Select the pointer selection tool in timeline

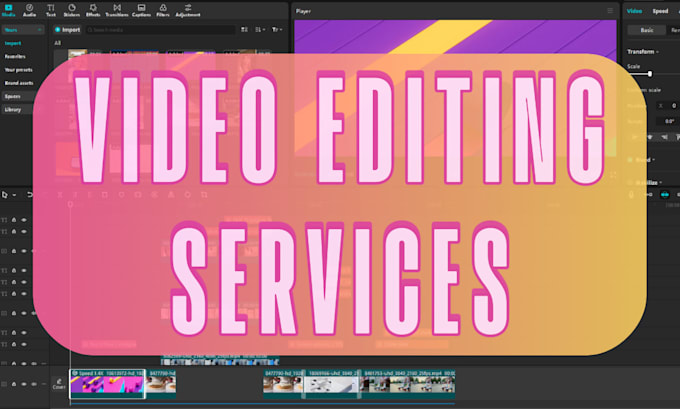click(x=5, y=195)
